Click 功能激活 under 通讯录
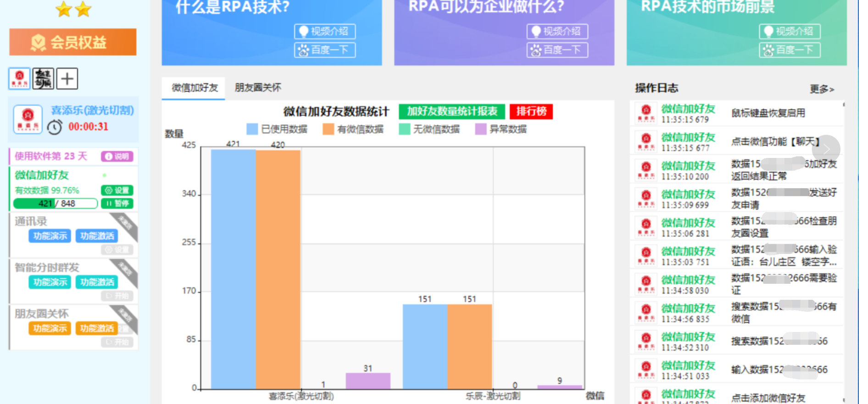This screenshot has height=404, width=868. pos(97,236)
